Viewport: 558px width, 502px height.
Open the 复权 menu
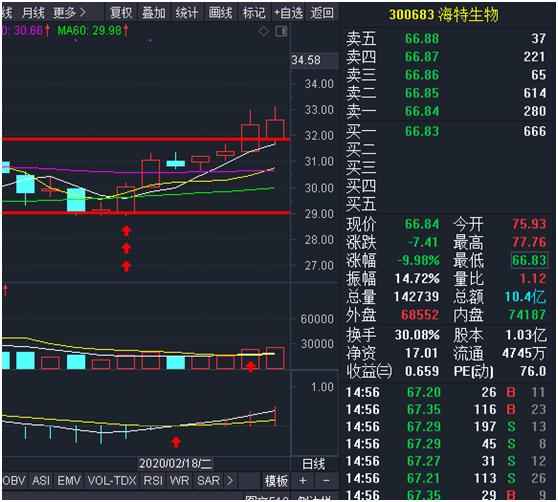[121, 13]
